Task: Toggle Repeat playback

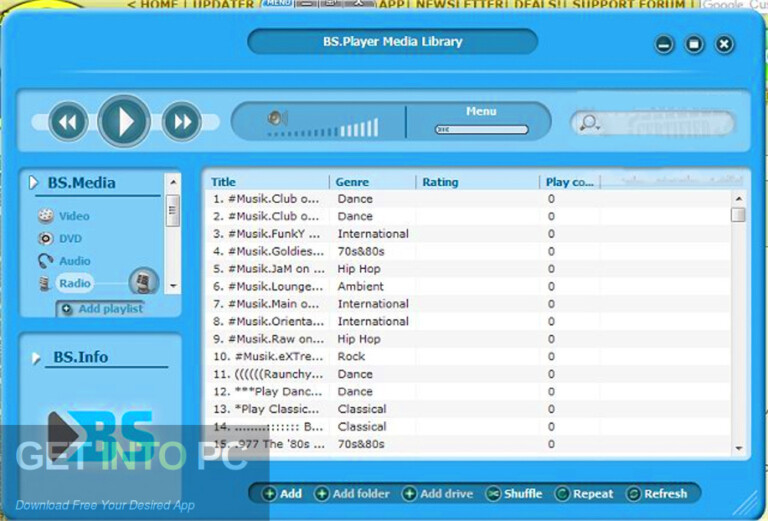Action: [584, 494]
